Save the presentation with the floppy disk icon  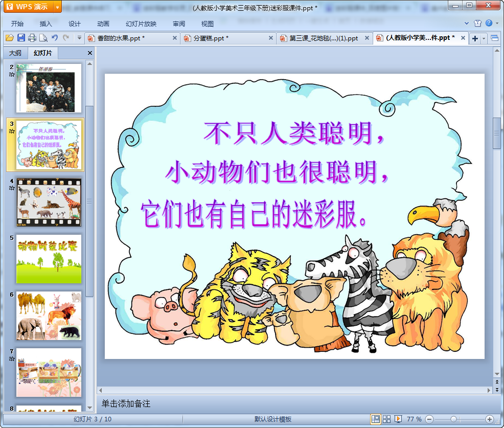(21, 38)
